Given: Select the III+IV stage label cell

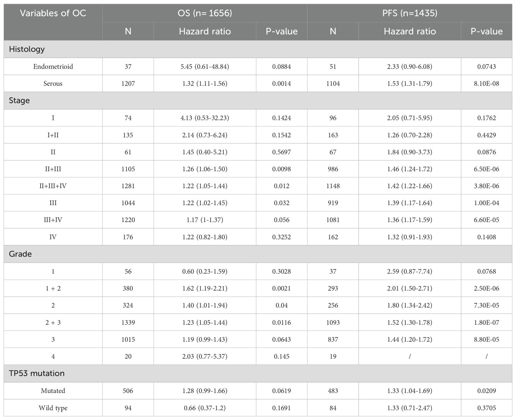Looking at the screenshot, I should tap(53, 220).
